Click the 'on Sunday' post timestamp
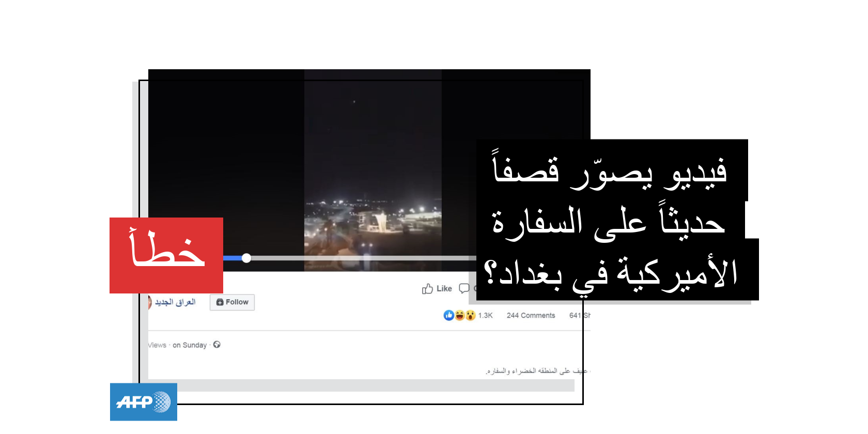This screenshot has height=434, width=868. click(190, 345)
